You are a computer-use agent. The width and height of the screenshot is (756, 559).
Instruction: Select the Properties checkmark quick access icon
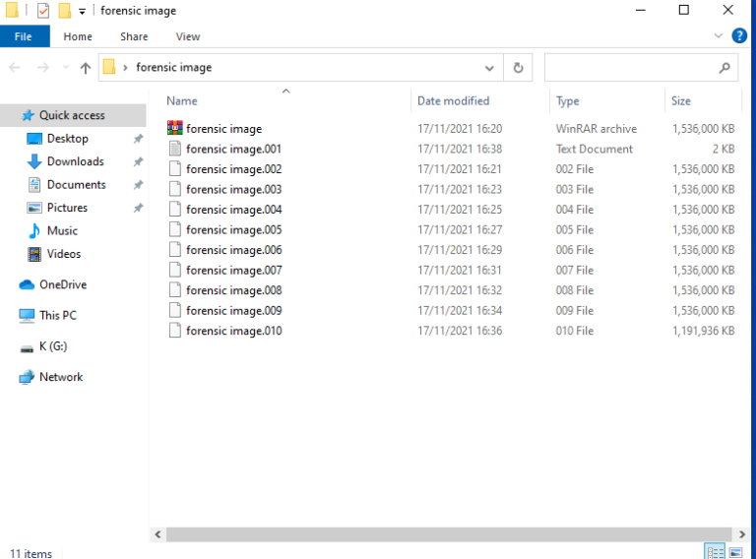click(x=43, y=10)
